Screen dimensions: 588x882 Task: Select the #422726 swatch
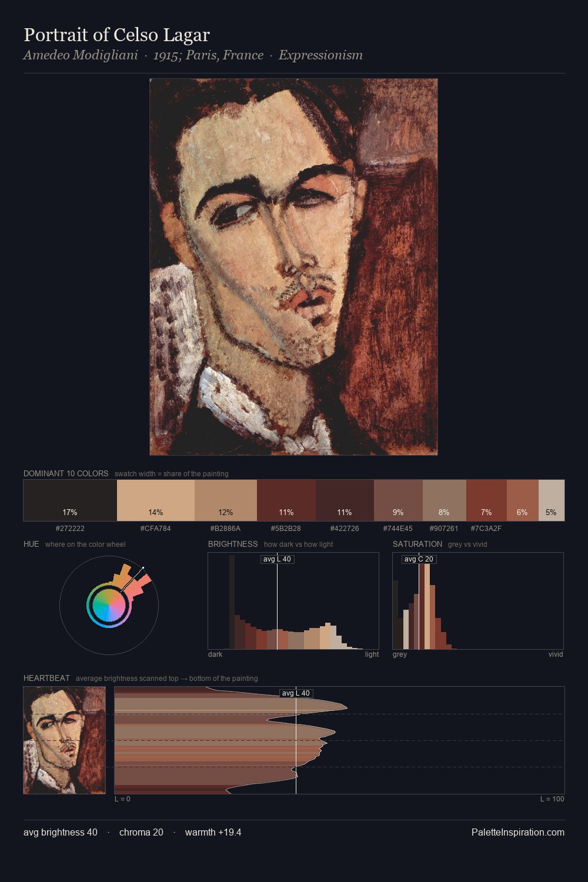pos(345,500)
